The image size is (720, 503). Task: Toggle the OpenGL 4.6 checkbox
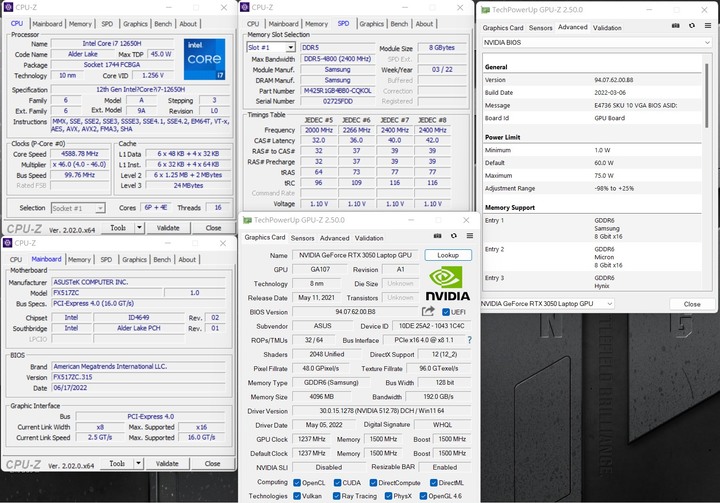(x=423, y=496)
